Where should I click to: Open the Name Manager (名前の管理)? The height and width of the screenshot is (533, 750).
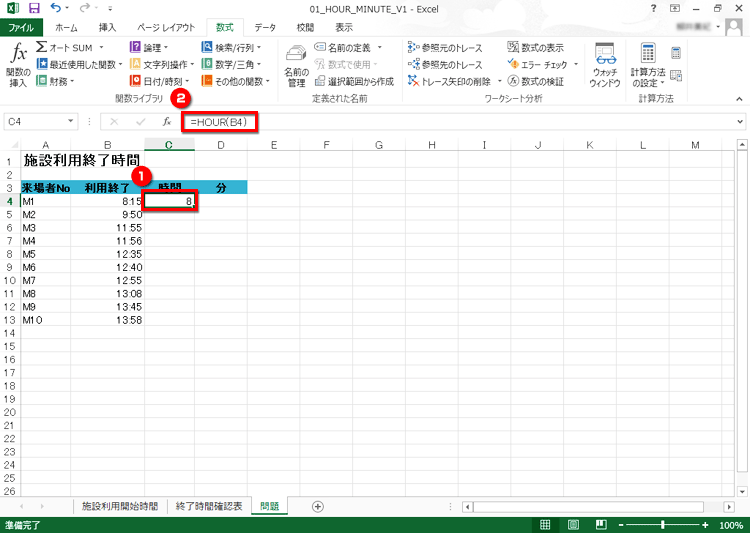[x=296, y=66]
